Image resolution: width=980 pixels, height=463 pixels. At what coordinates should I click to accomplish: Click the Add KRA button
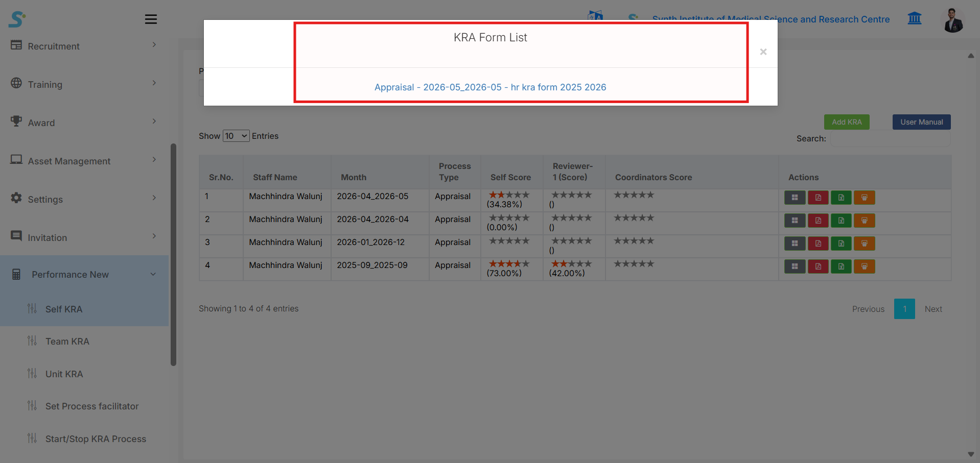point(847,122)
